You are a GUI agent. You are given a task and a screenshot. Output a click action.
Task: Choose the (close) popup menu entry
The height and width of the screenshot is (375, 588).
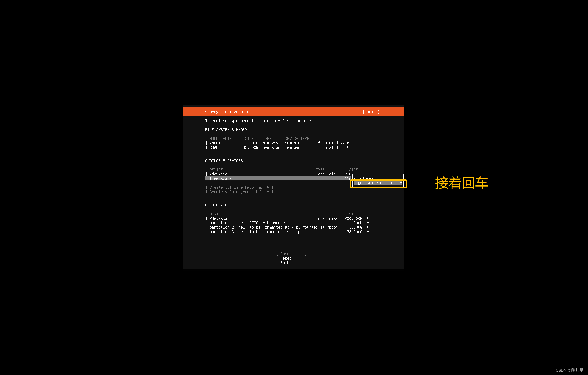tap(365, 178)
